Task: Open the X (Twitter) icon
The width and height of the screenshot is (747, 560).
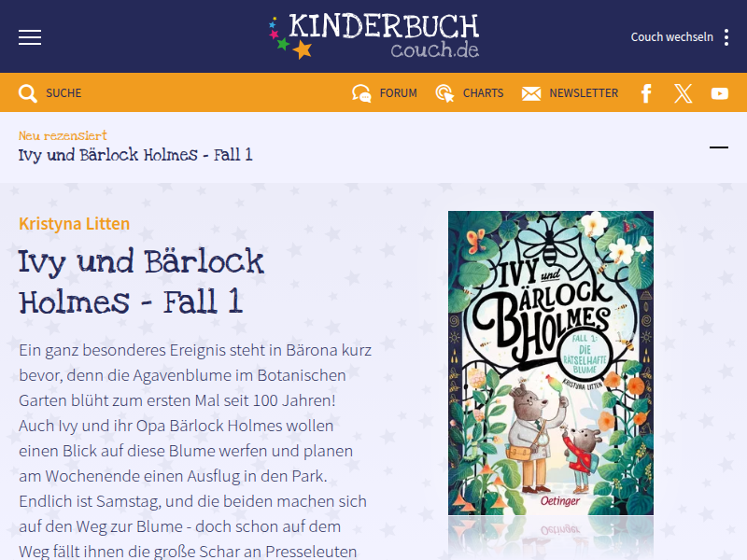Action: (683, 93)
